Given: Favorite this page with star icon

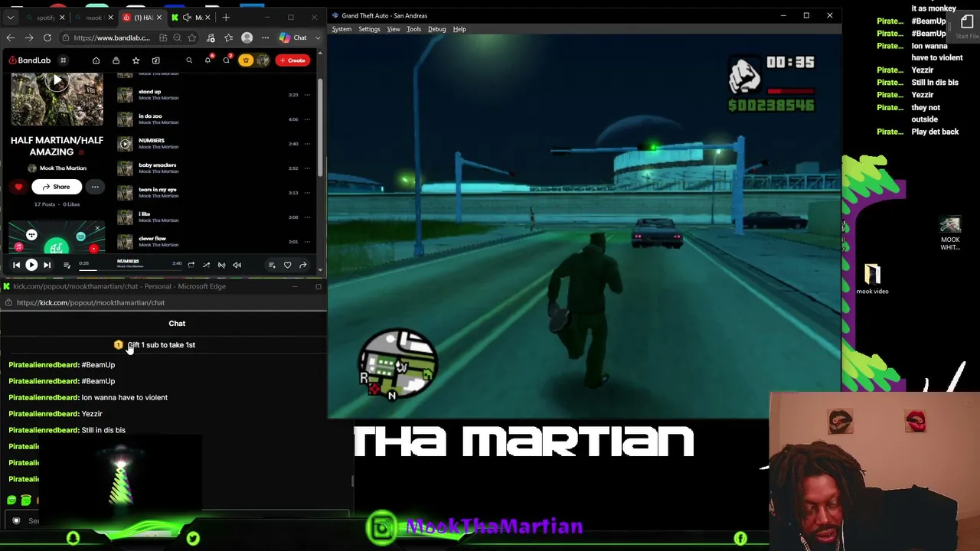Looking at the screenshot, I should [191, 37].
